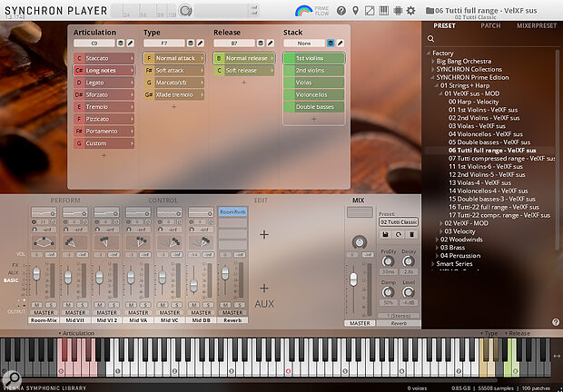
Task: Click the Articulation C0 keyswitch field
Action: pyautogui.click(x=94, y=43)
